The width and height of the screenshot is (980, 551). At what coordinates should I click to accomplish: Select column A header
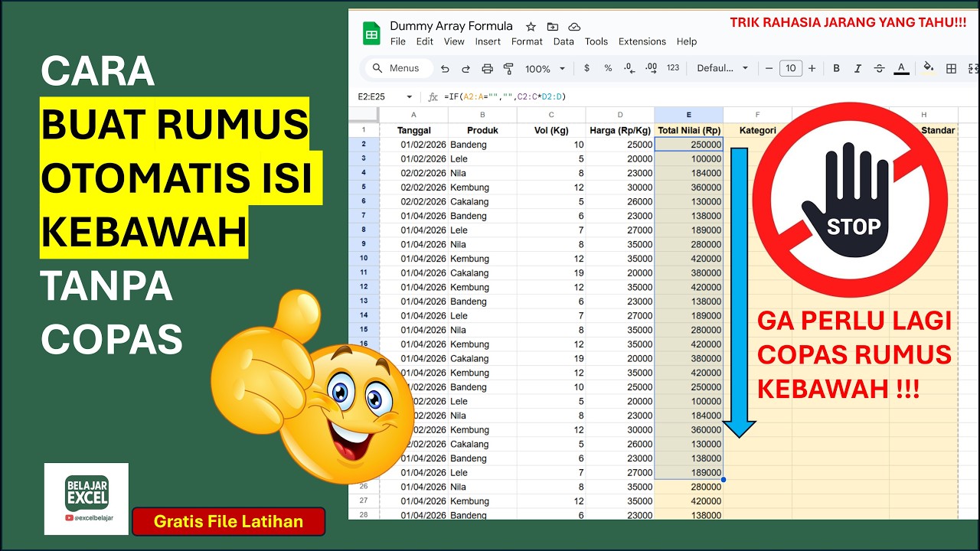tap(413, 115)
